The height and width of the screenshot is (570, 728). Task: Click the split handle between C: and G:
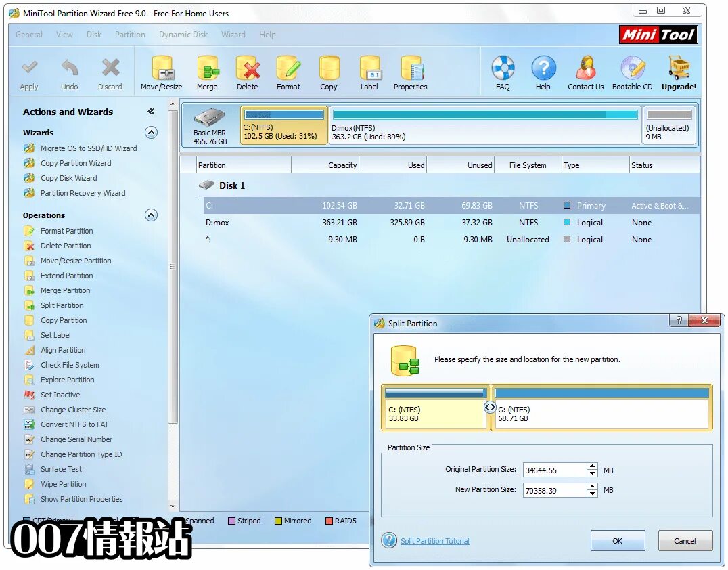[490, 408]
